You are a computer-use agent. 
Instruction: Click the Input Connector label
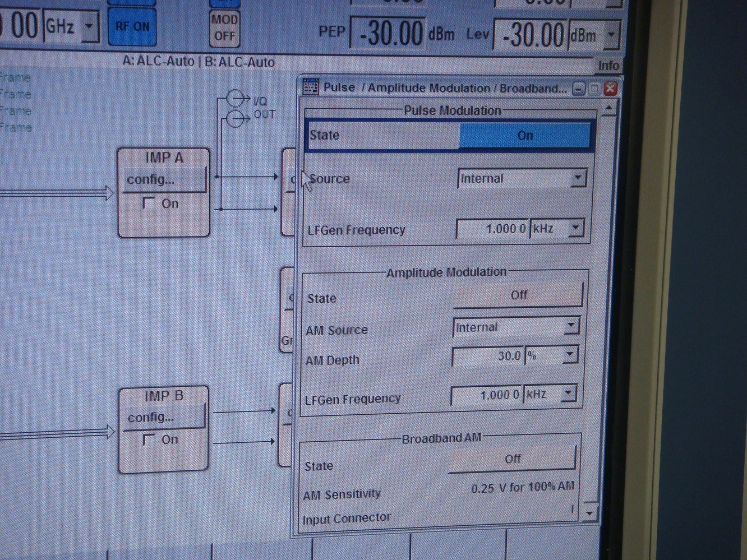click(346, 519)
